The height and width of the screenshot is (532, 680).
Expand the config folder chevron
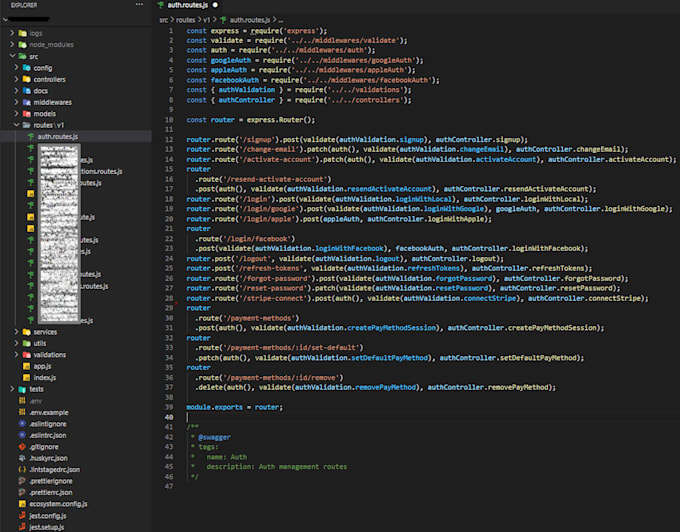click(16, 68)
